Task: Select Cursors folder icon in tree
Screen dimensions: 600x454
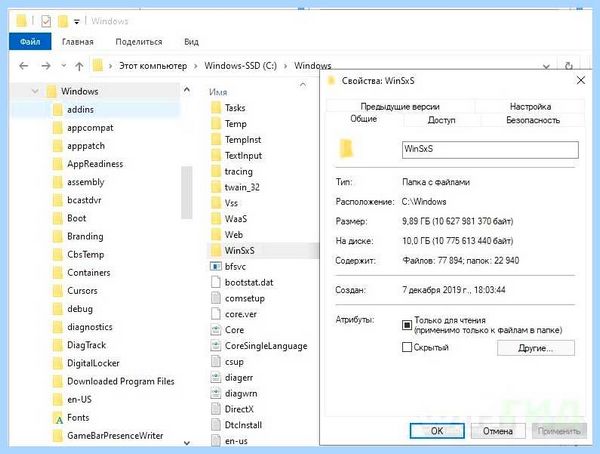Action: [x=57, y=291]
